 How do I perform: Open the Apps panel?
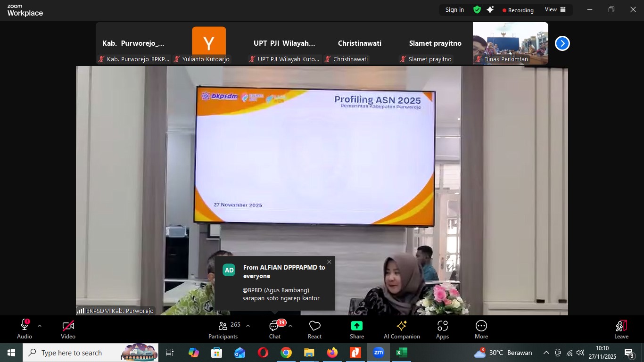click(x=442, y=329)
